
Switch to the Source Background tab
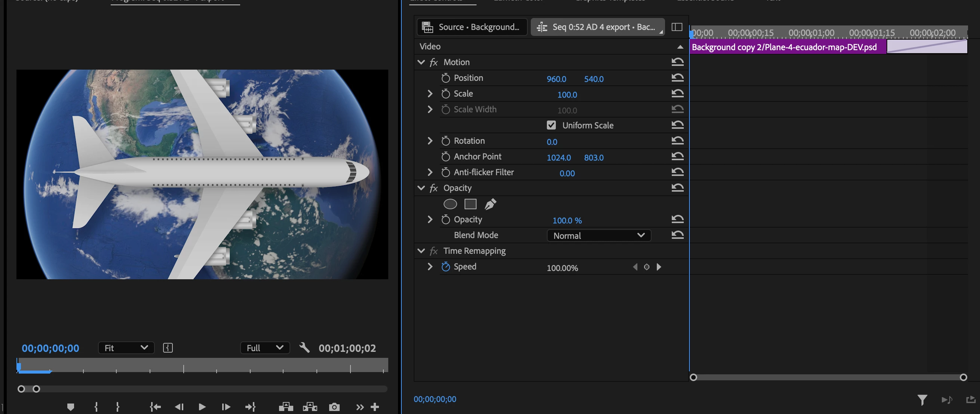click(472, 27)
